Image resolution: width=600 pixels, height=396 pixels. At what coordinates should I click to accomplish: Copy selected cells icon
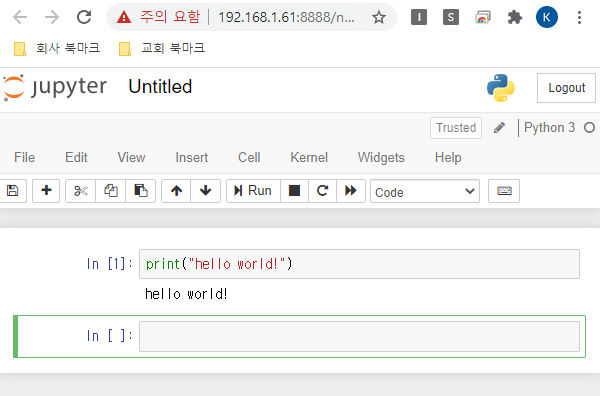[111, 191]
